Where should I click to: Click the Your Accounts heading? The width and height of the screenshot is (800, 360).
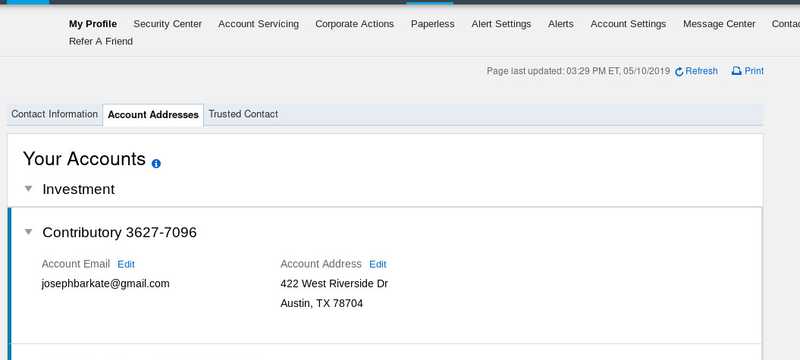coord(85,159)
